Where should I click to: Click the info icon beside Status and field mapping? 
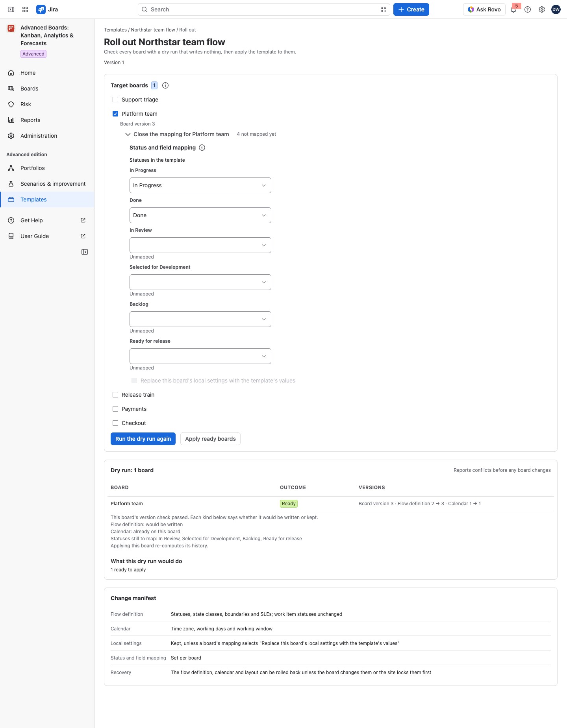tap(202, 148)
